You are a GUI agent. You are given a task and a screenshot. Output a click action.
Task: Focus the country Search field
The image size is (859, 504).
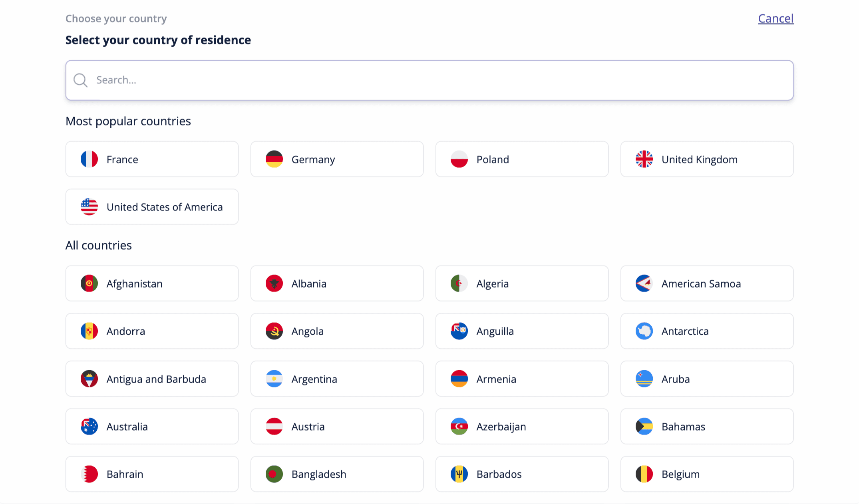point(429,80)
